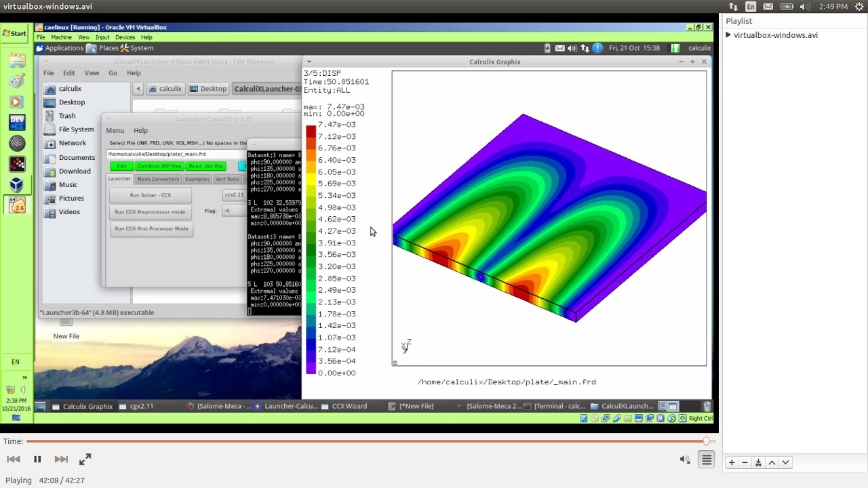Open Documents folder in sidebar

click(x=68, y=157)
